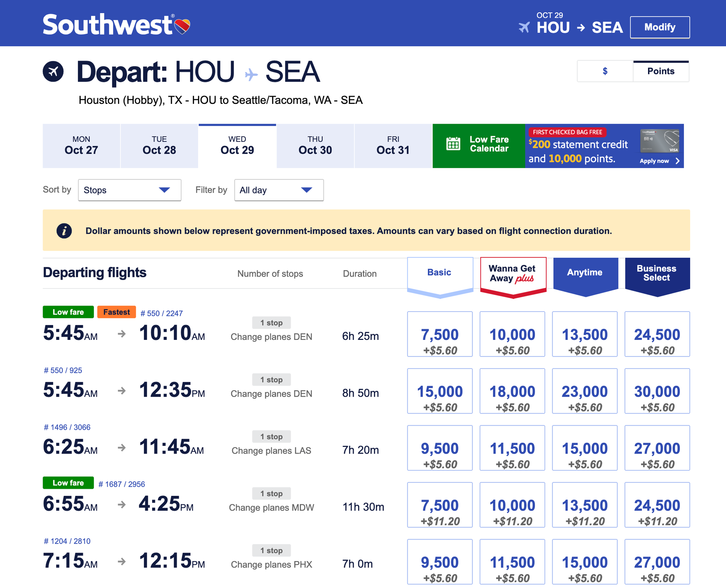Viewport: 726px width, 588px height.
Task: Click the airplane icon beside HOU in header
Action: pos(524,27)
